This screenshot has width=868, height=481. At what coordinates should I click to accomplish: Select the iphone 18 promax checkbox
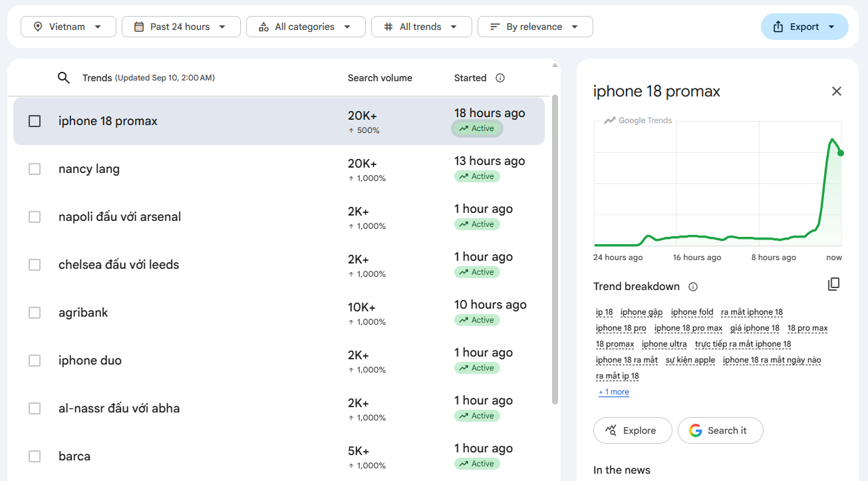(35, 121)
